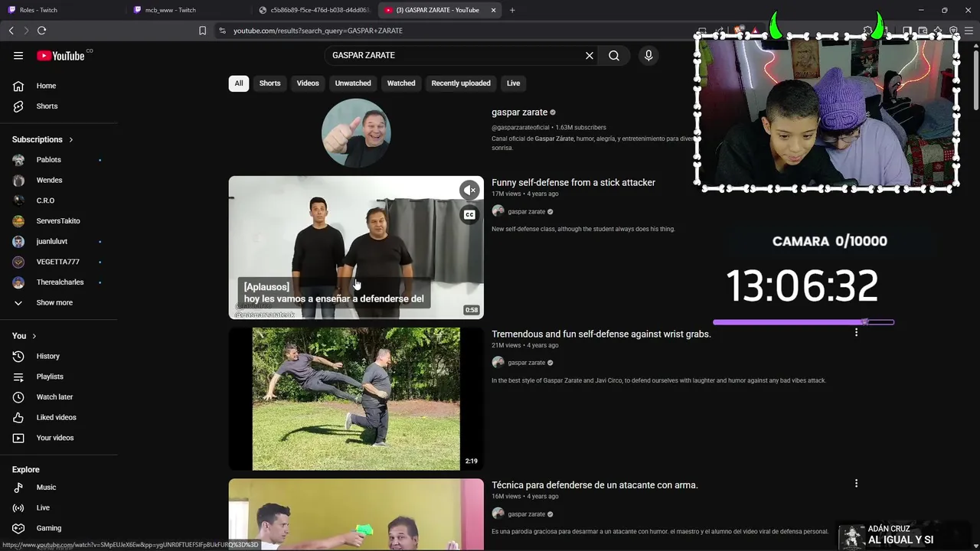
Task: Open channel under wrist grabs video
Action: click(x=526, y=363)
